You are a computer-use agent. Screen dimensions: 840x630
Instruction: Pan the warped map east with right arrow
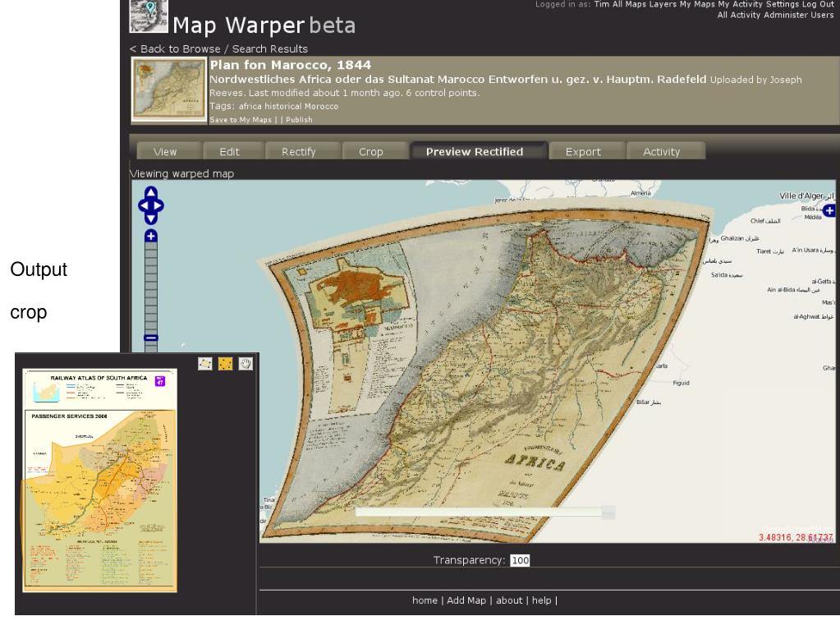point(158,205)
